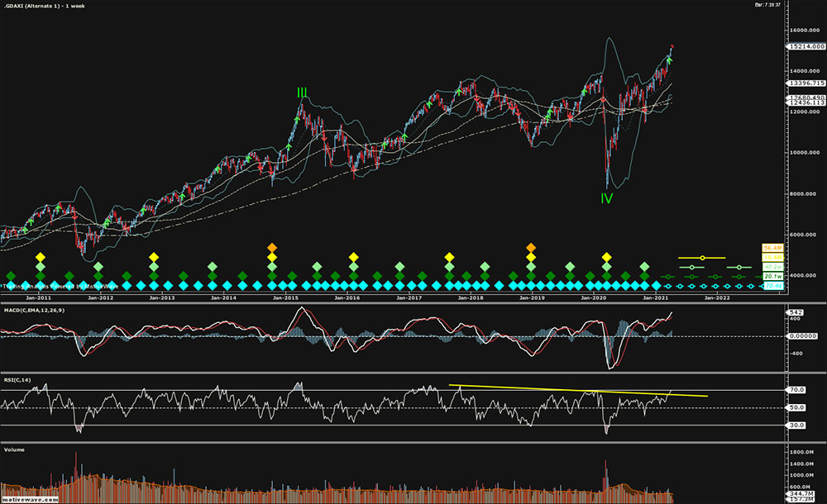
Task: Click the orange diamond above Jan-2015
Action: coord(271,247)
